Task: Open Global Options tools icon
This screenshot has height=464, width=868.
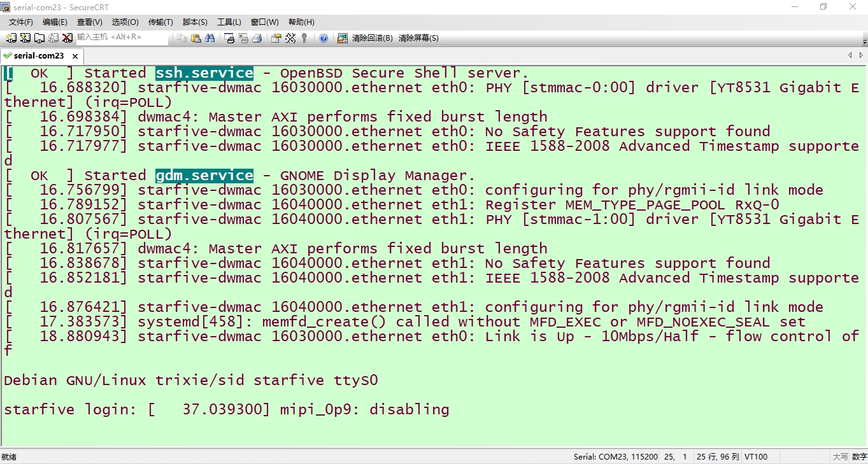Action: coord(290,38)
